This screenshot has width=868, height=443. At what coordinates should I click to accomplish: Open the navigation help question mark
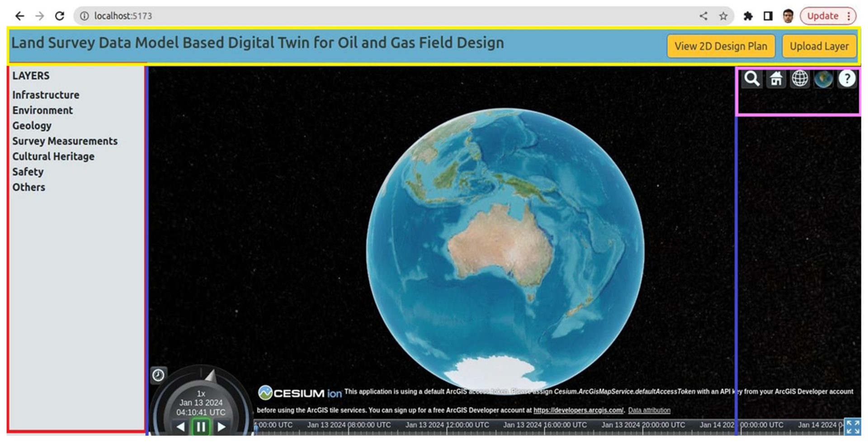[847, 79]
